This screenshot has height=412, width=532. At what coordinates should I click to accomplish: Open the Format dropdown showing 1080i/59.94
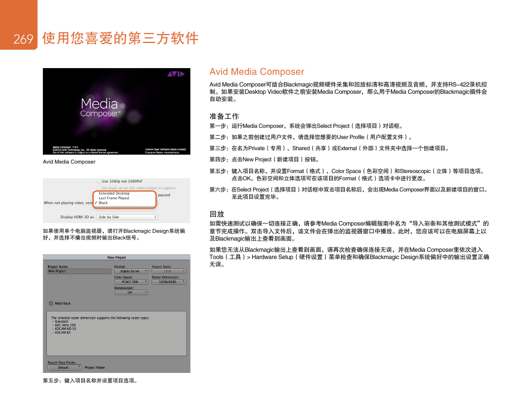coord(131,271)
